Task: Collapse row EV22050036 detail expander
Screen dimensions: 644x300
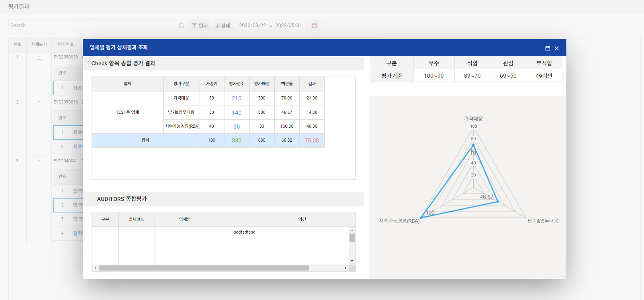Action: coord(39,101)
